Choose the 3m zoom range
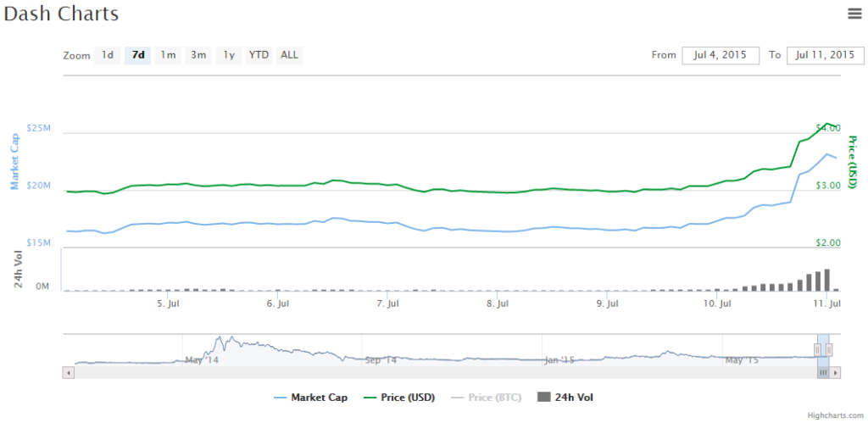 click(198, 55)
